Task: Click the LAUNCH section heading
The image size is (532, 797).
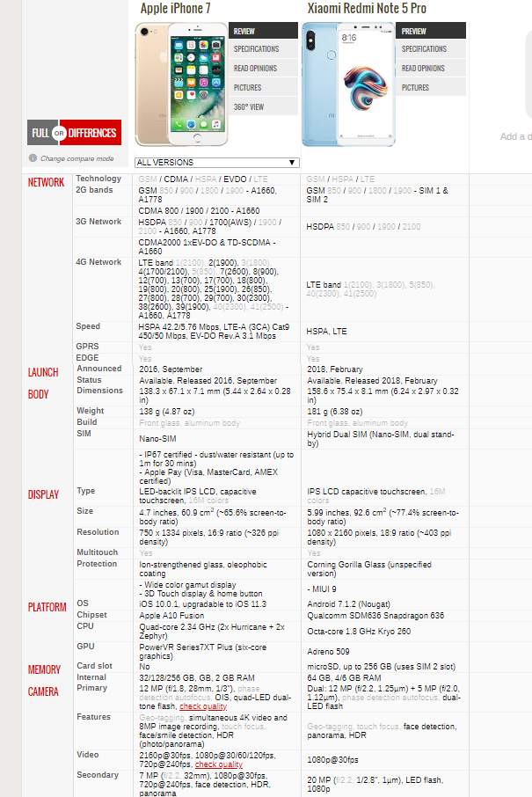Action: pyautogui.click(x=43, y=372)
